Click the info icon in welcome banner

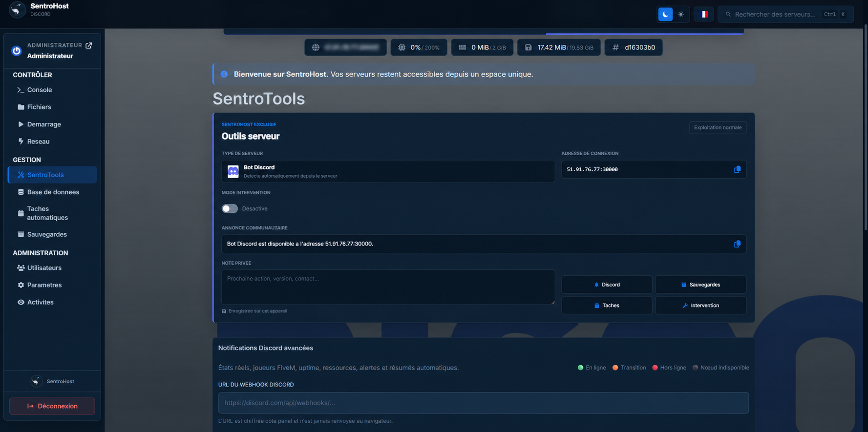click(224, 74)
